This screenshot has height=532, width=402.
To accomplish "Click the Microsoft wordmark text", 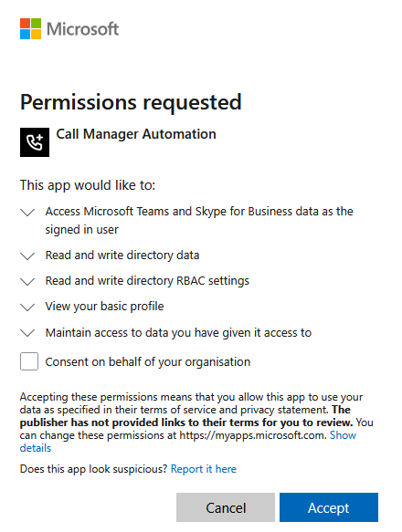I will [x=82, y=29].
